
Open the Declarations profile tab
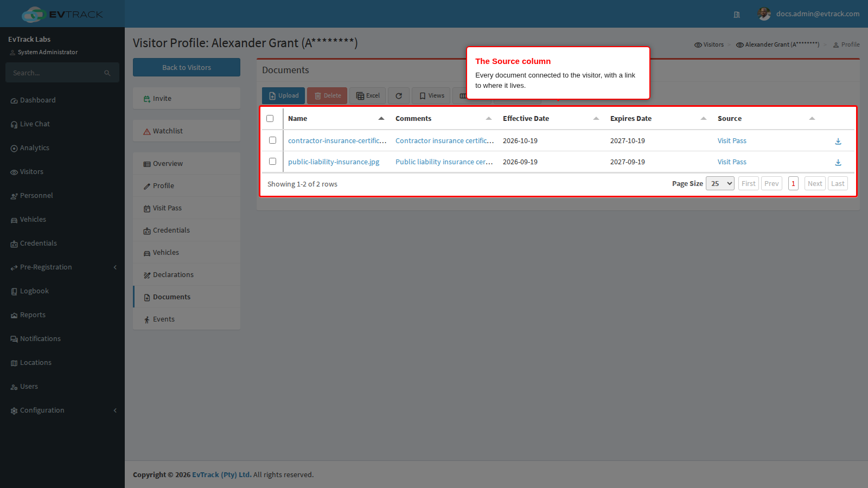187,275
